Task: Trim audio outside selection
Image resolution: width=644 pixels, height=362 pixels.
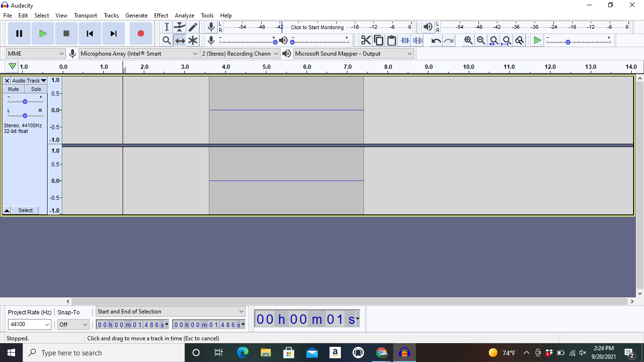Action: tap(405, 40)
